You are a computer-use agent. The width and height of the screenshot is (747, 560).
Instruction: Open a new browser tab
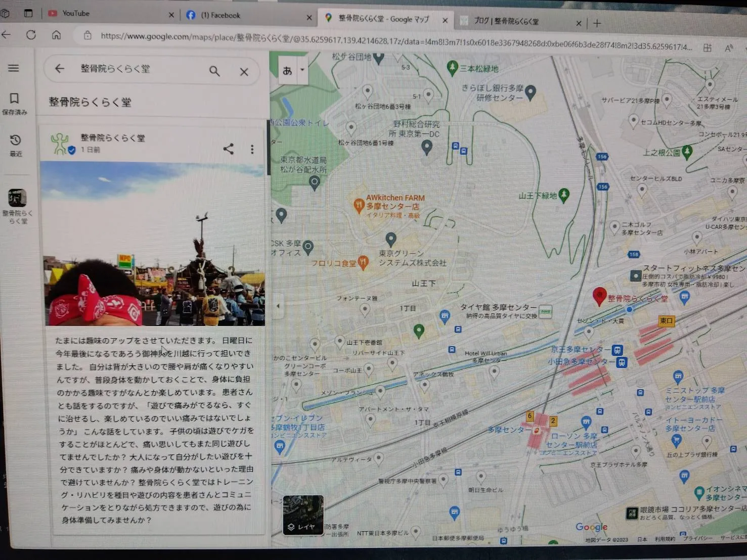pyautogui.click(x=597, y=23)
